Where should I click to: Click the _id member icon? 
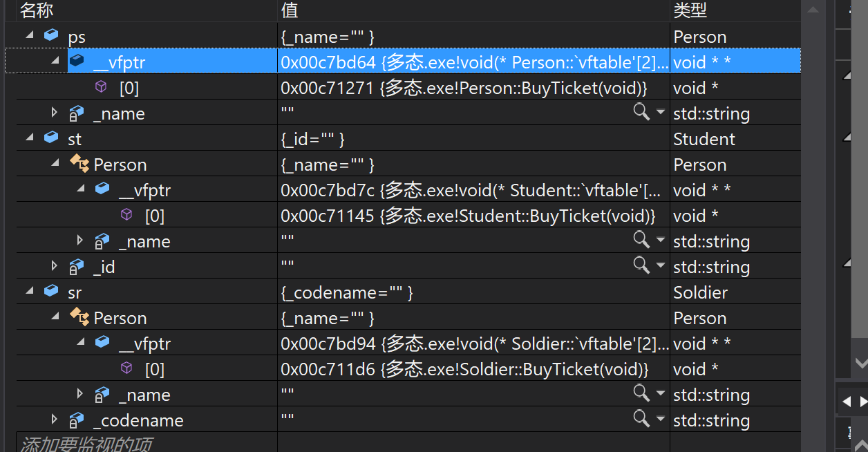coord(76,266)
